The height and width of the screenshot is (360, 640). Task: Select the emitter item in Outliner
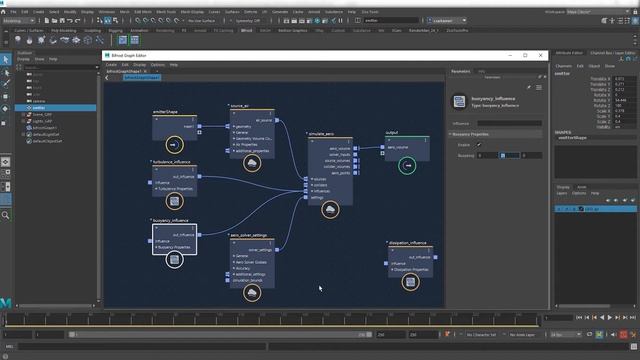pos(56,108)
